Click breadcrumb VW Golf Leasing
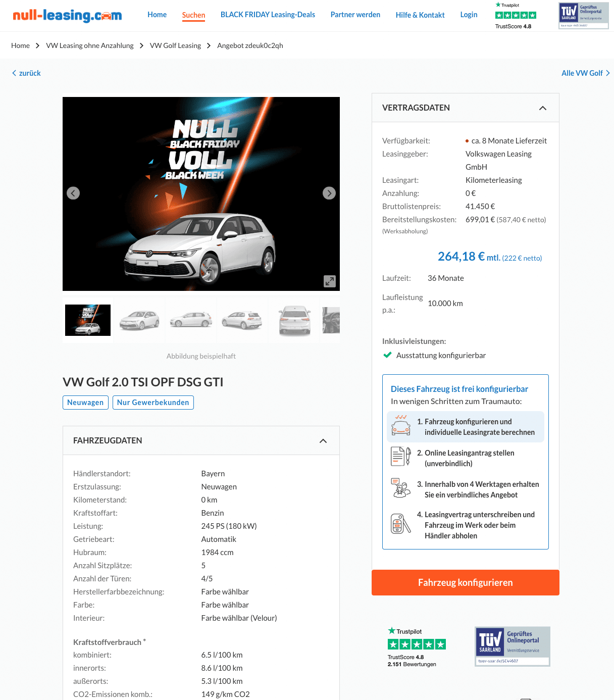Screen dimensions: 614x700 (x=175, y=45)
